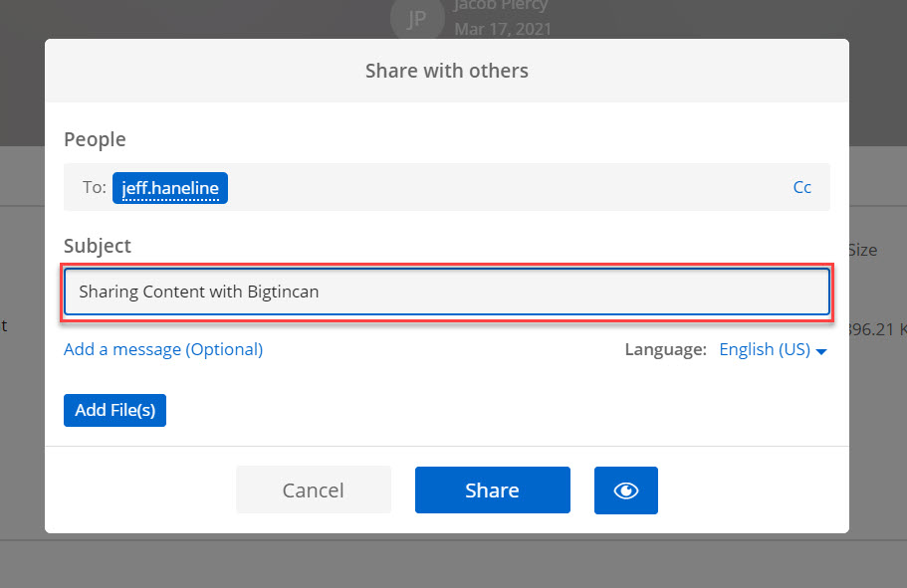Screen dimensions: 907x588
Task: Click the blue Share button
Action: tap(492, 490)
